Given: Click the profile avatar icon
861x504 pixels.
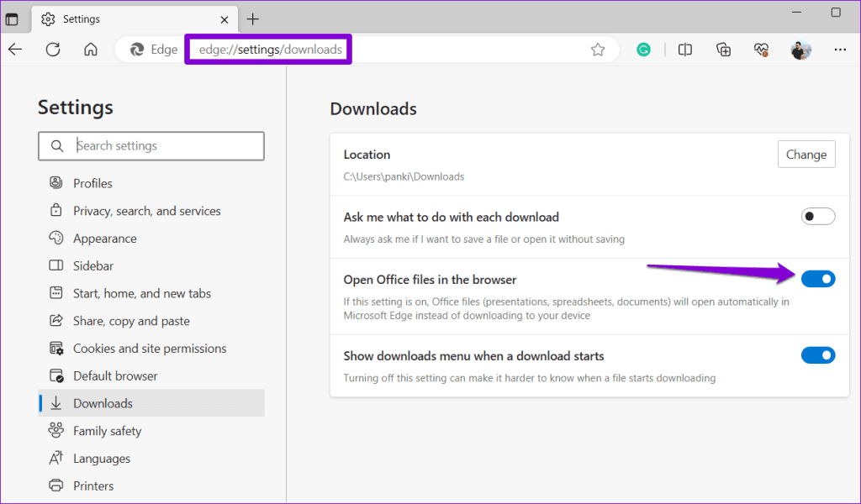Looking at the screenshot, I should [x=800, y=50].
